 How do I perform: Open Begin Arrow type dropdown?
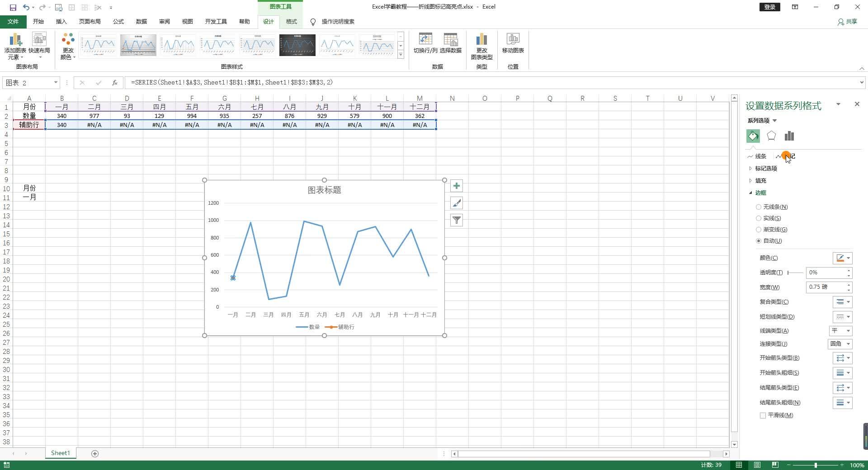pyautogui.click(x=843, y=358)
